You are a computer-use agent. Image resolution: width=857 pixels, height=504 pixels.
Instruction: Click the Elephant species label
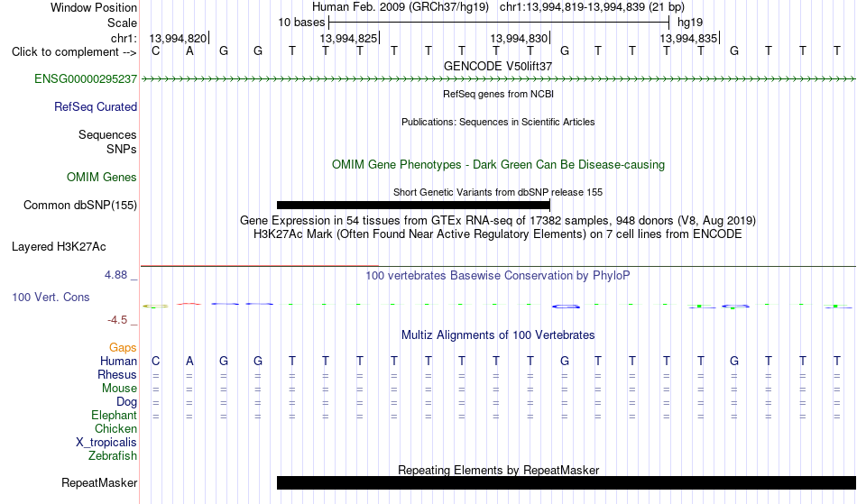[x=114, y=416]
